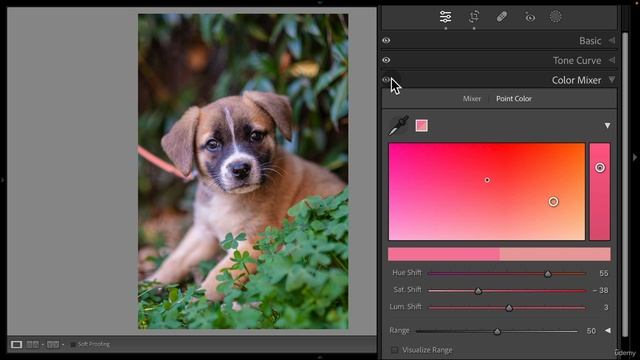This screenshot has width=640, height=360.
Task: Switch to Loupe view mode
Action: (16, 344)
